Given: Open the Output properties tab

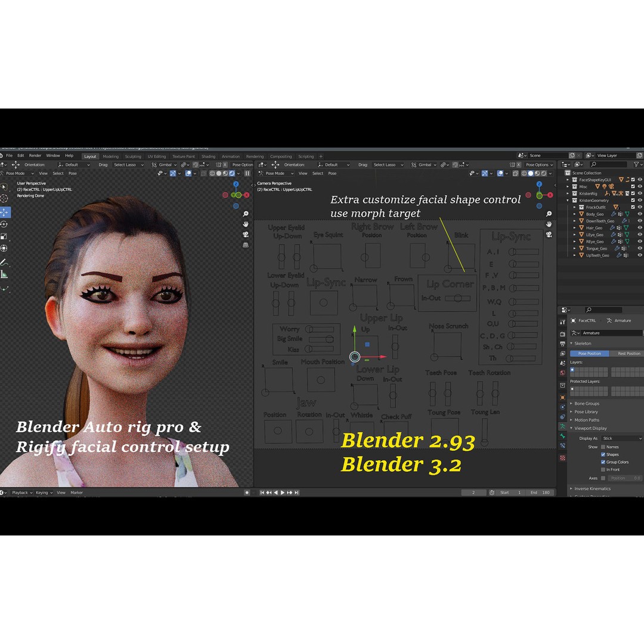Looking at the screenshot, I should [x=562, y=343].
